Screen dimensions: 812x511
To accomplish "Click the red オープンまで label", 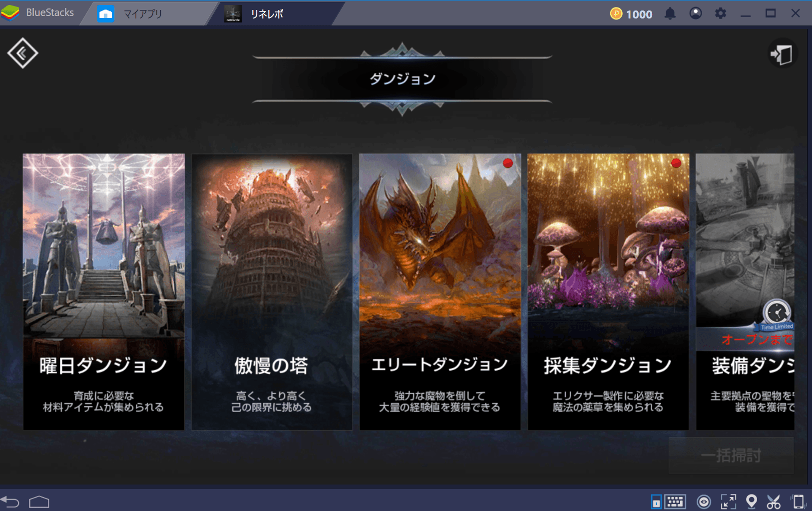I will coord(757,340).
